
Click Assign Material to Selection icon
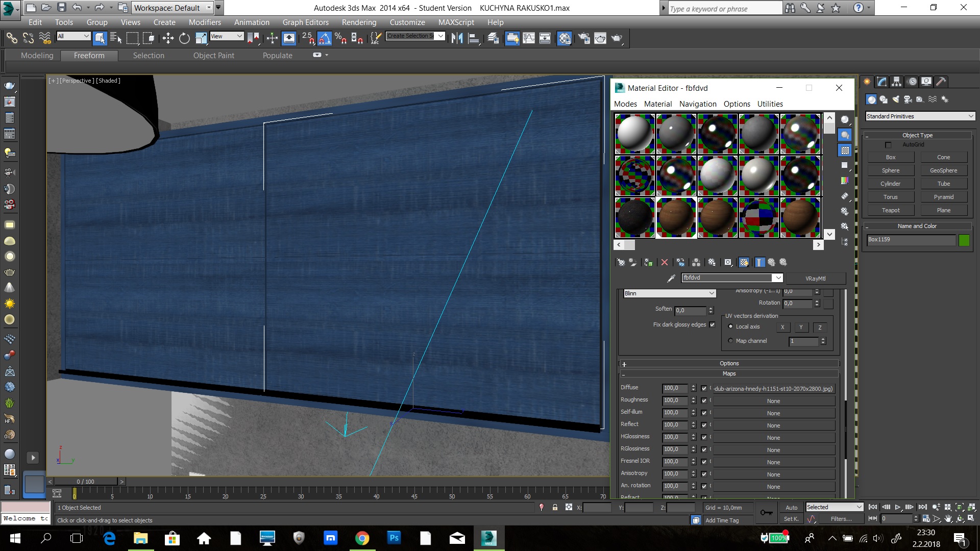point(648,262)
